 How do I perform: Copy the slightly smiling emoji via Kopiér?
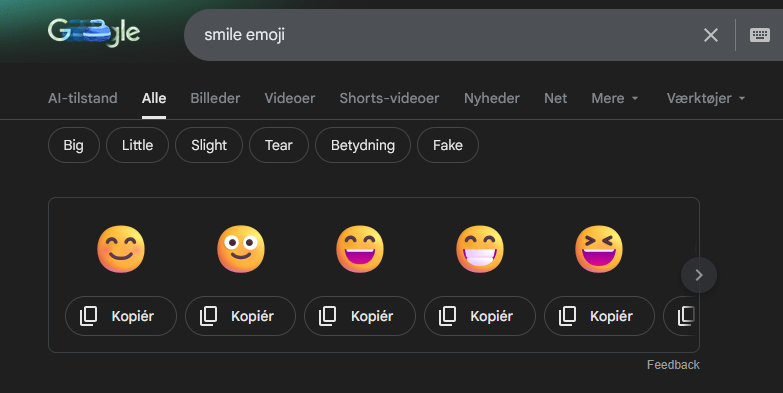click(x=240, y=316)
